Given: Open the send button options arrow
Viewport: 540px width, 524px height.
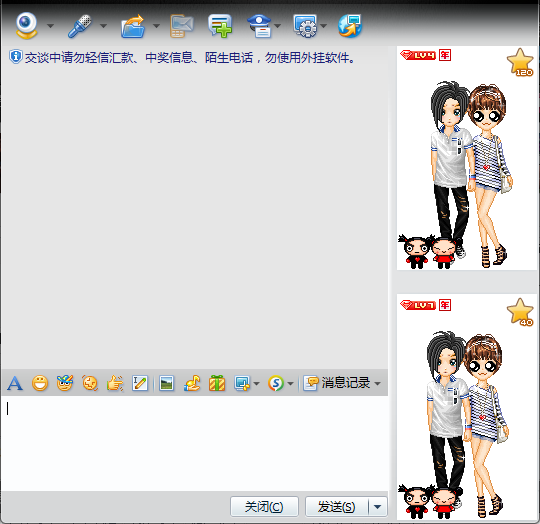Looking at the screenshot, I should pyautogui.click(x=378, y=507).
